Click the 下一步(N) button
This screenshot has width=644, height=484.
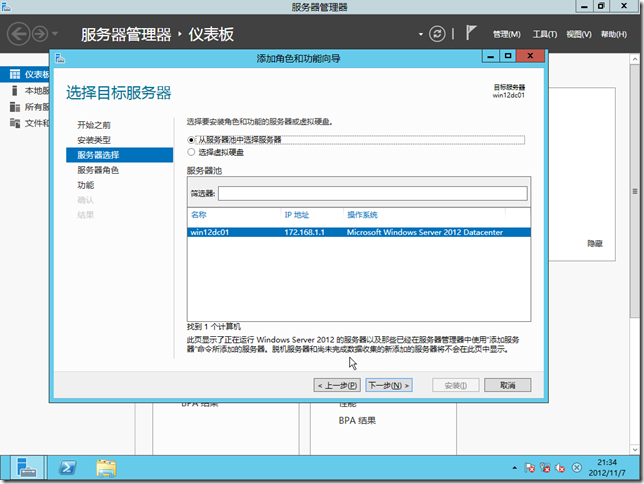[389, 385]
